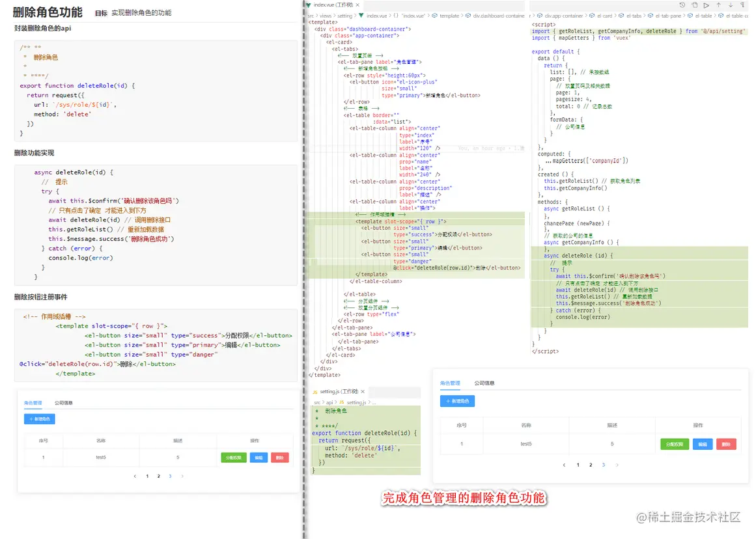Click 'test5' name cell in large preview table

point(526,443)
